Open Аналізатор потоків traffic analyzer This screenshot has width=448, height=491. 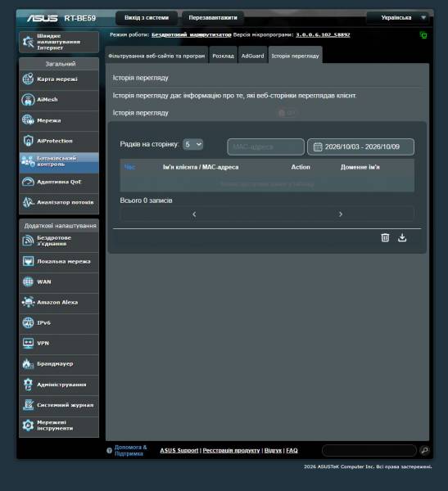(59, 203)
